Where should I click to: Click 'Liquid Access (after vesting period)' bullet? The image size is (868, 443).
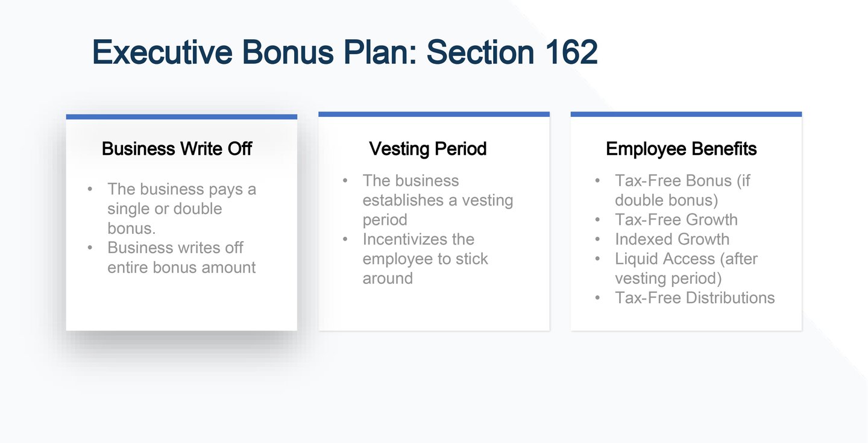[686, 268]
